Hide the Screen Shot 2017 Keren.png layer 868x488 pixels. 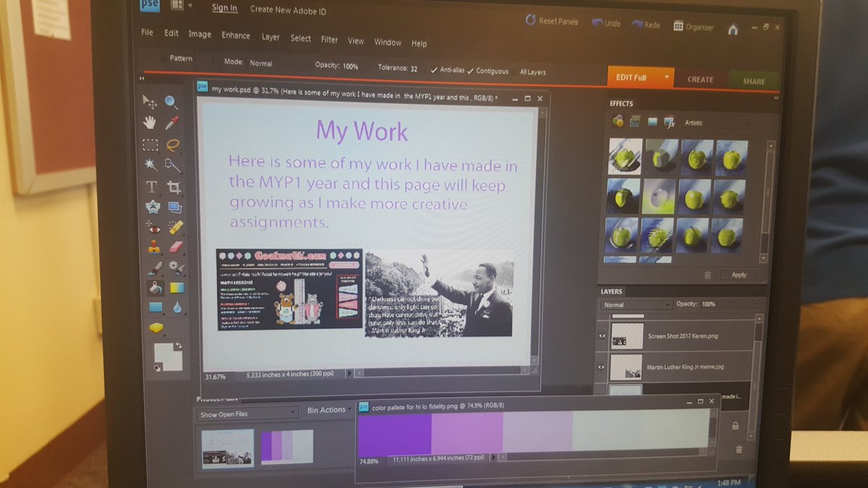pyautogui.click(x=601, y=336)
